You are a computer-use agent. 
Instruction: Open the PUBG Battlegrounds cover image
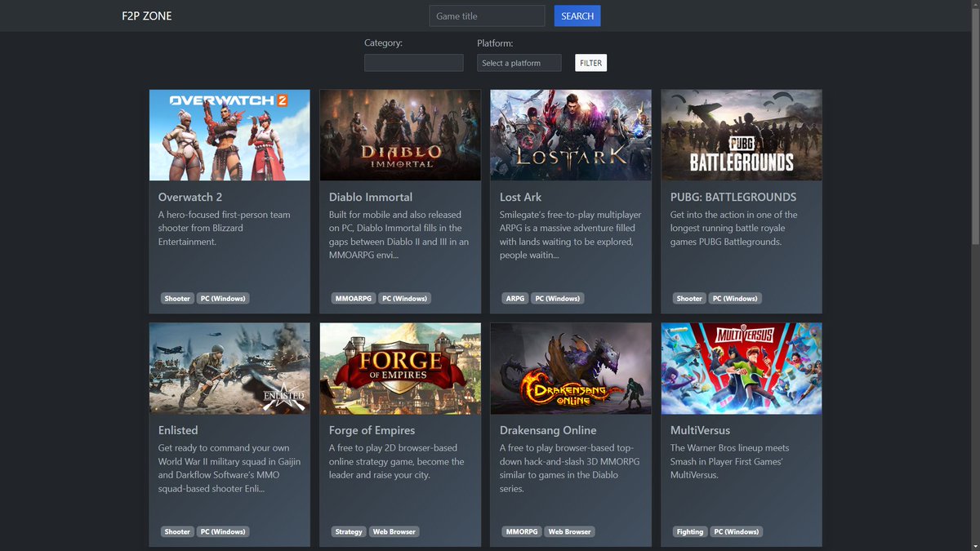click(x=742, y=136)
